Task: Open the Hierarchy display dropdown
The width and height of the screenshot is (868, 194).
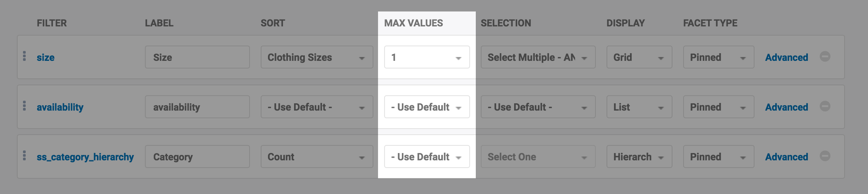Action: tap(639, 157)
